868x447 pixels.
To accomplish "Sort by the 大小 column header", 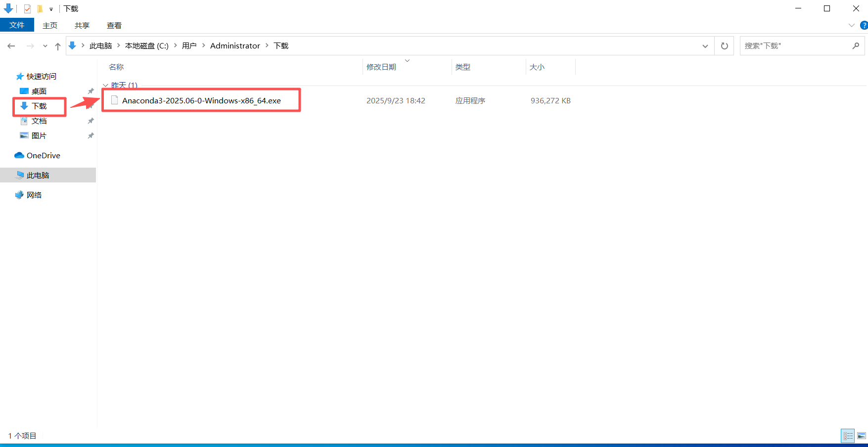I will [537, 67].
